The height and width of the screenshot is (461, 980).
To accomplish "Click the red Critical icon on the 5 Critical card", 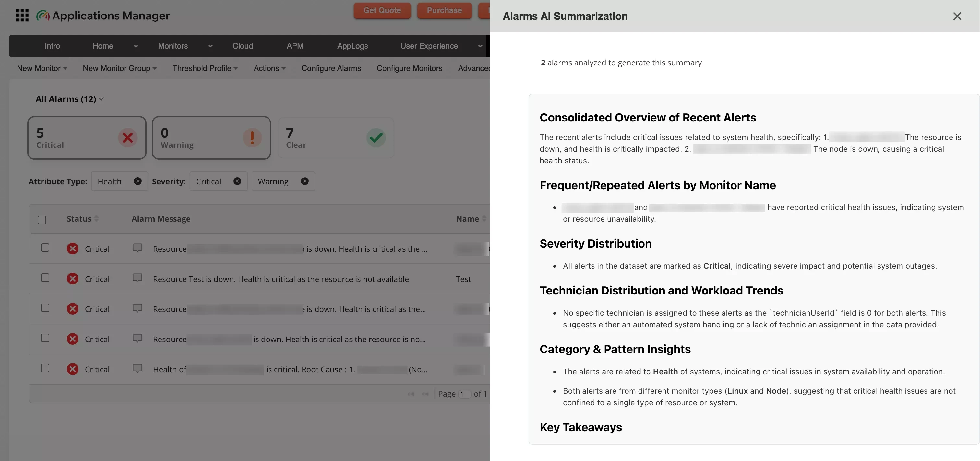I will coord(128,138).
